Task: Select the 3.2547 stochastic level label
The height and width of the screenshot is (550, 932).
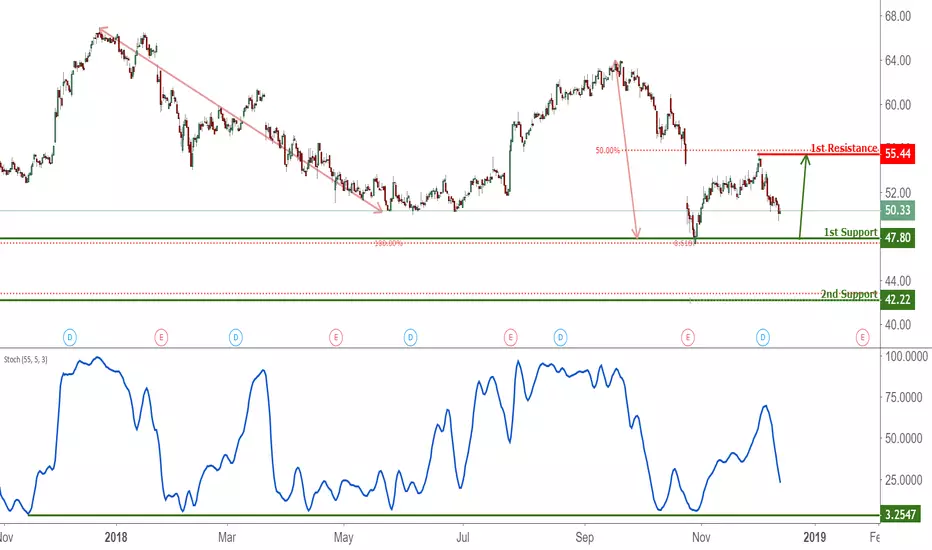Action: point(900,514)
